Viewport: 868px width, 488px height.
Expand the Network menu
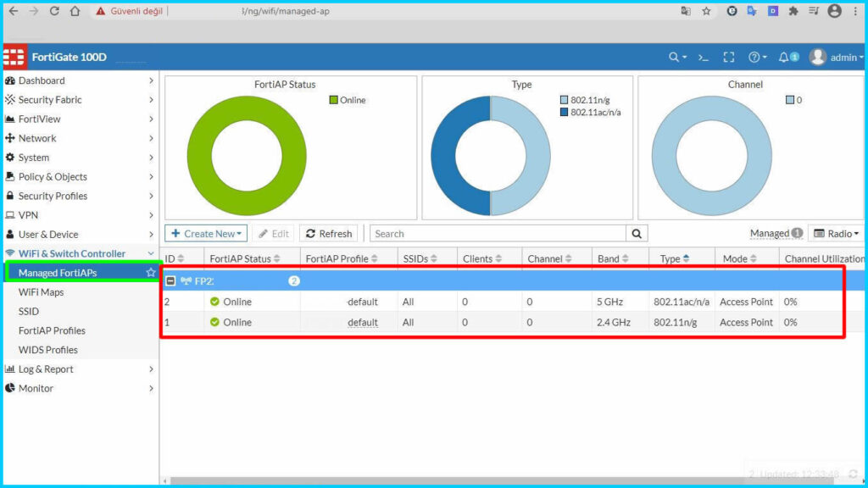pos(81,138)
